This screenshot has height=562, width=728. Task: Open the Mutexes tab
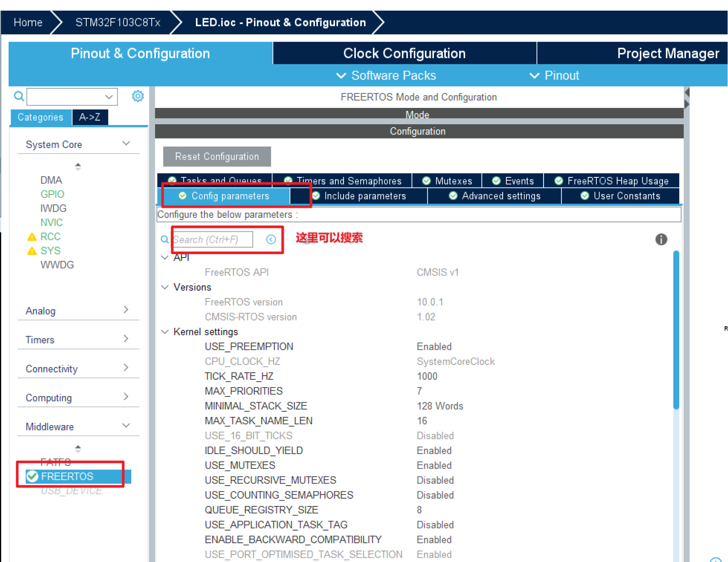(x=447, y=181)
